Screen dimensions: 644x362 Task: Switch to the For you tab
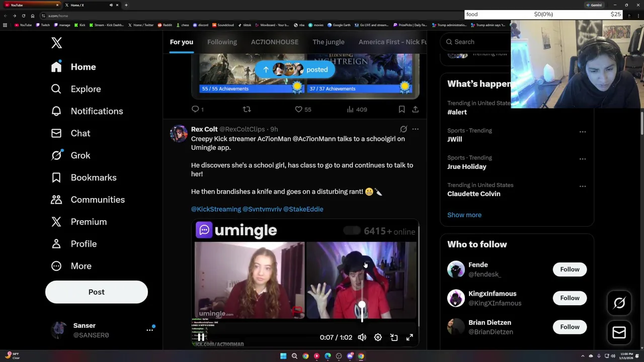coord(182,42)
